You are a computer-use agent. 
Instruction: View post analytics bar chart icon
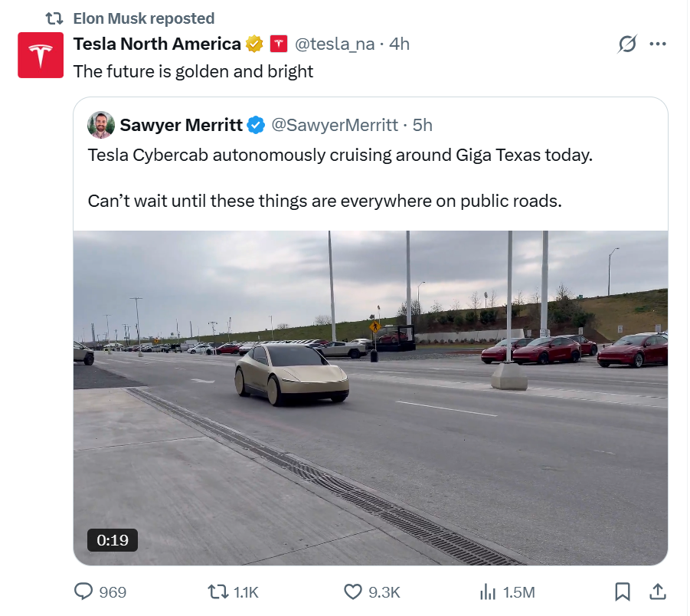(x=488, y=591)
